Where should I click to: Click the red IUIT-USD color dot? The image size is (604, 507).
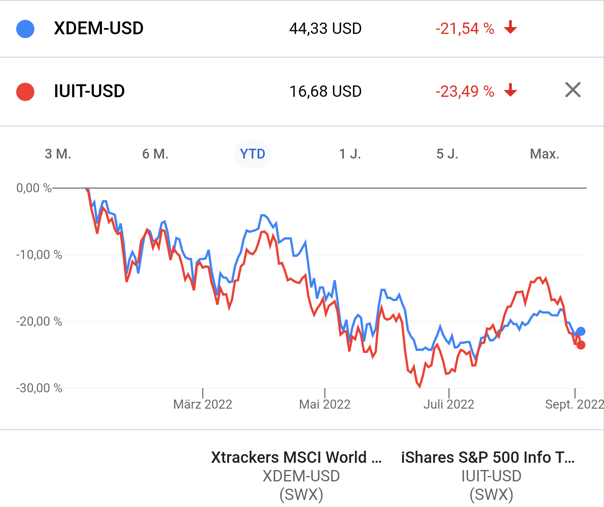27,92
